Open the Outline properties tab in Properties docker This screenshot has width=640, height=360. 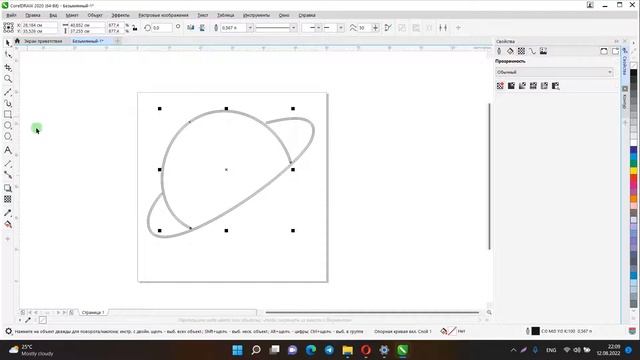[499, 51]
